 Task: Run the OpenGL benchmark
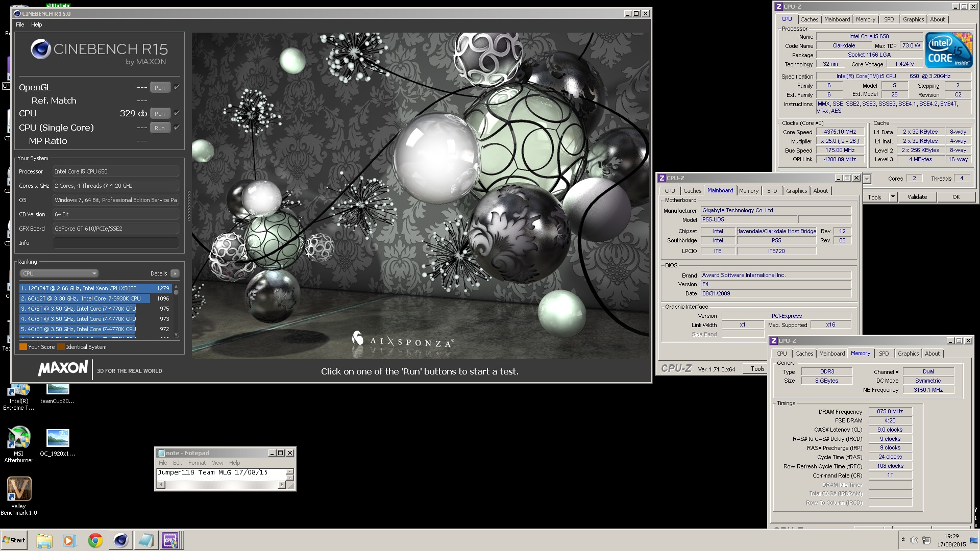coord(160,88)
